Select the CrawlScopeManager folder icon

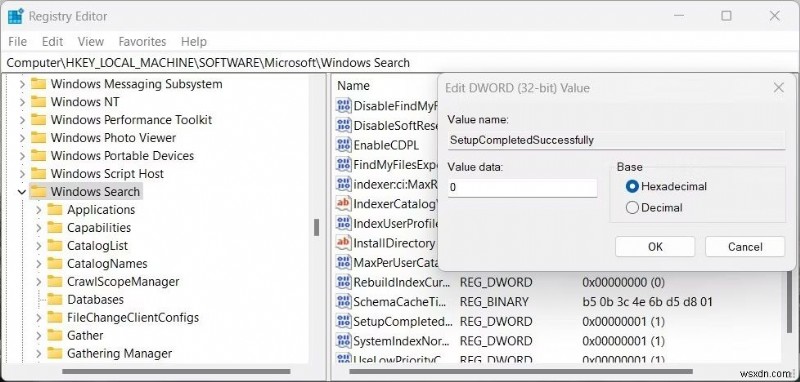[x=55, y=281]
